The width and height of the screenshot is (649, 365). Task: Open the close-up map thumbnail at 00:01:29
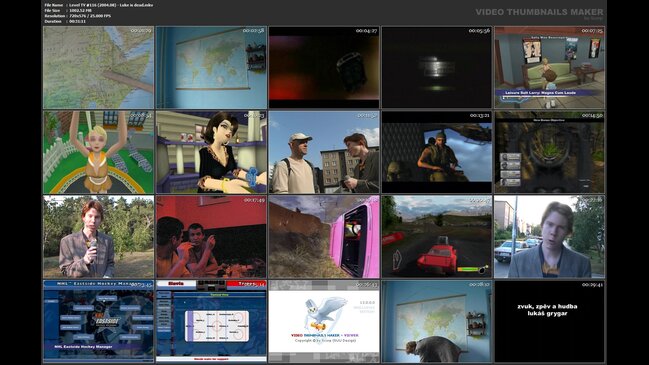pyautogui.click(x=99, y=67)
